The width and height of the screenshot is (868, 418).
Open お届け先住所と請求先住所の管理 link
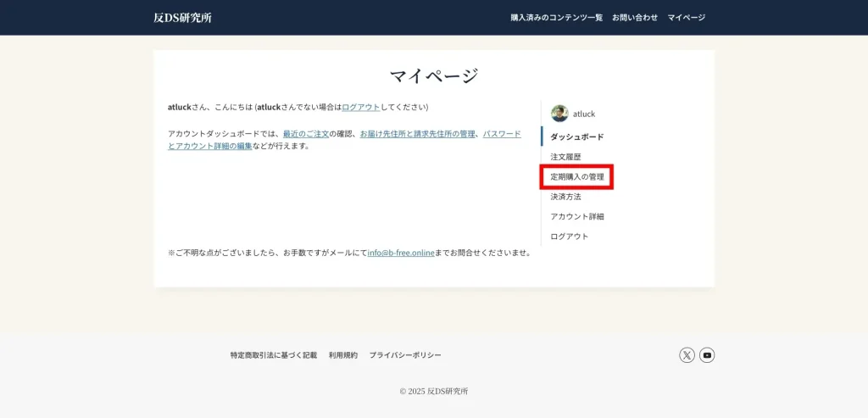(417, 134)
